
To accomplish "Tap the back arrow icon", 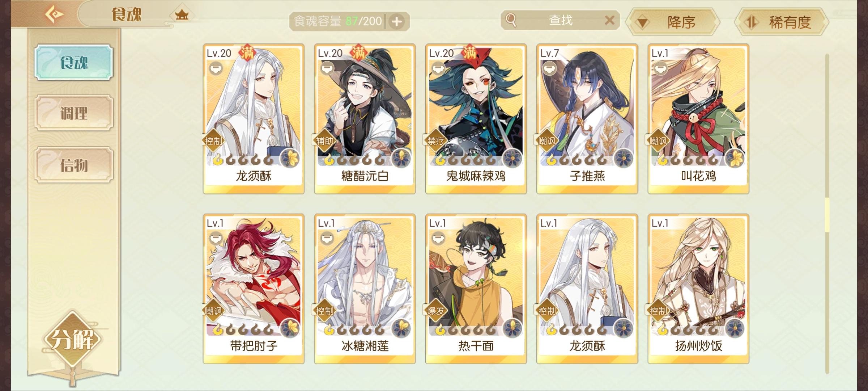I will coord(54,14).
